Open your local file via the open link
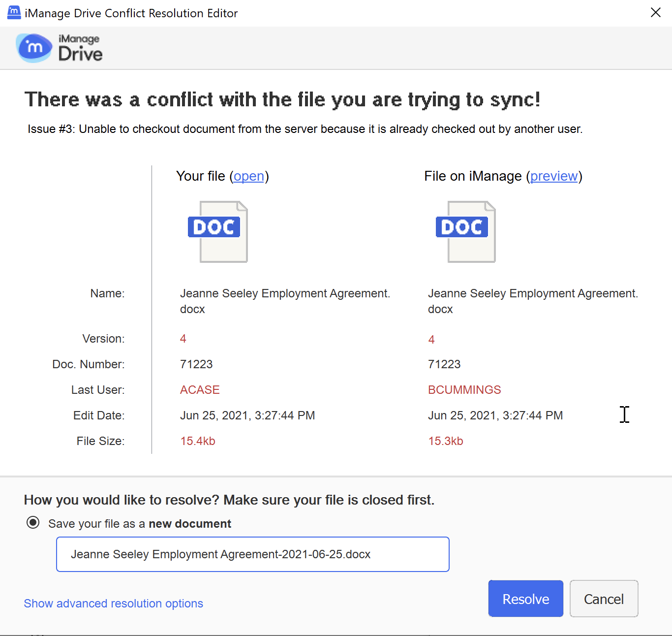 248,176
